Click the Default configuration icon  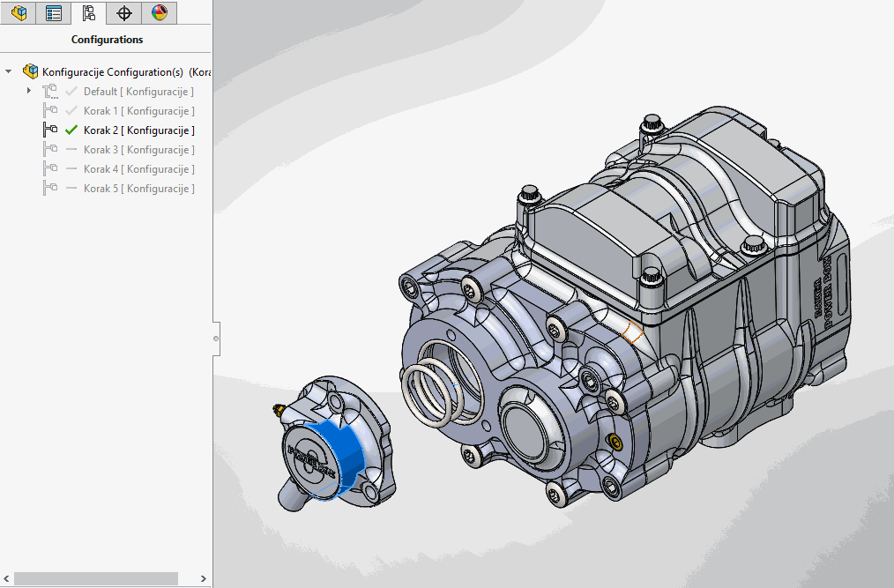click(x=49, y=91)
